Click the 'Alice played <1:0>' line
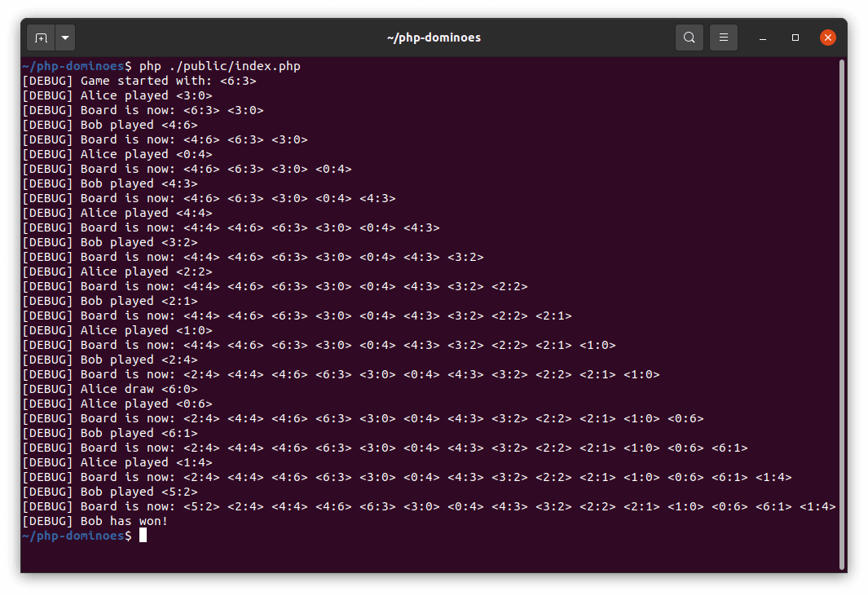The image size is (868, 596). coord(117,330)
